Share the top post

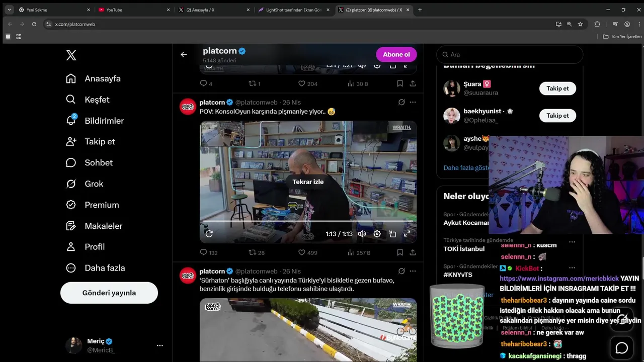pyautogui.click(x=413, y=83)
